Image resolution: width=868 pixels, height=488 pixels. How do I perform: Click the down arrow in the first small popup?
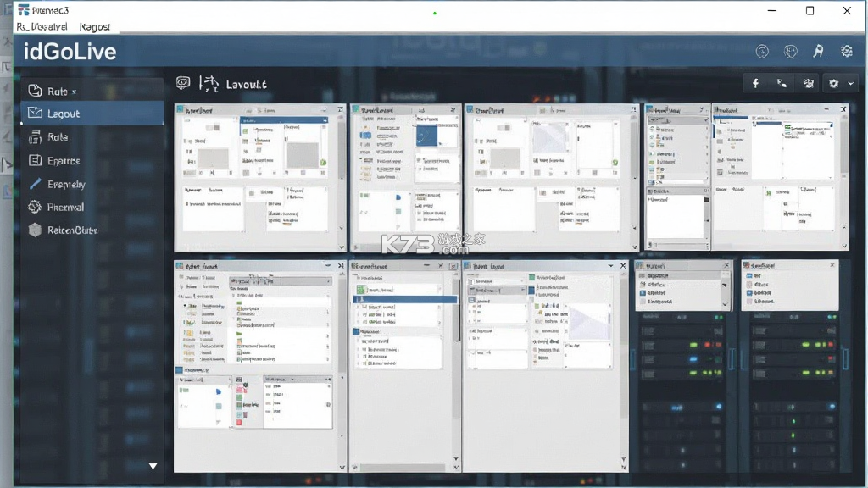[725, 304]
